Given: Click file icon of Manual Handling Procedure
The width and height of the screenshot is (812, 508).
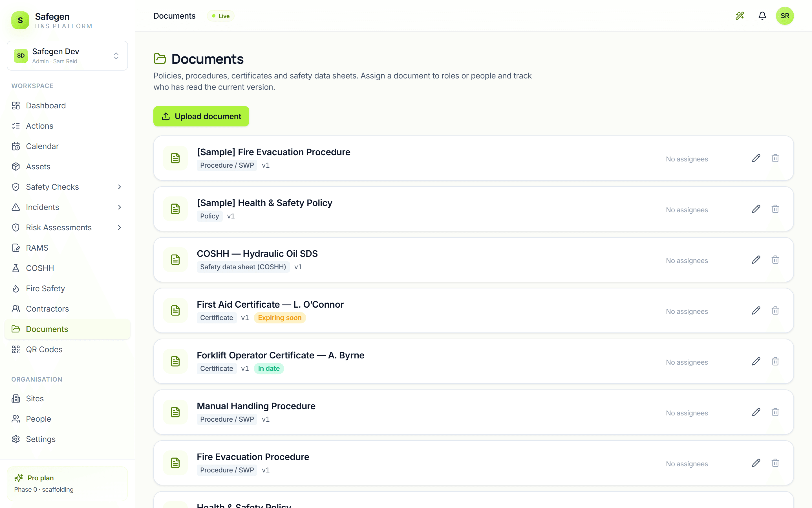Looking at the screenshot, I should 175,412.
